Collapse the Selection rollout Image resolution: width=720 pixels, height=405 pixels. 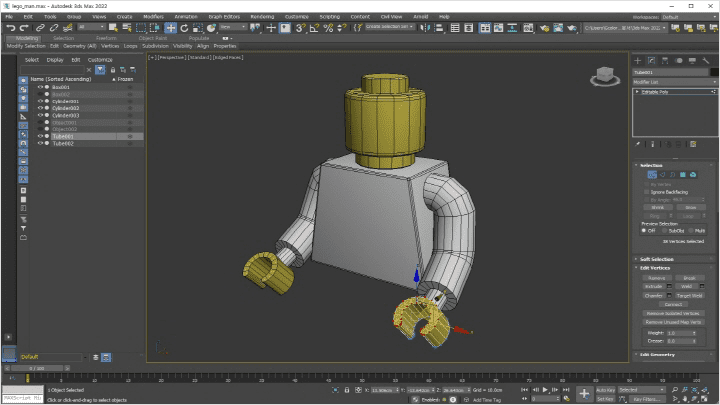click(x=651, y=165)
